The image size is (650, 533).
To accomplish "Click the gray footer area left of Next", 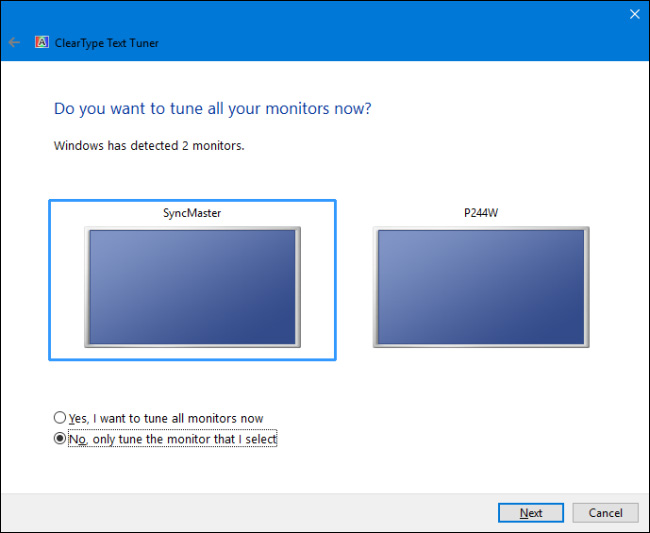I will pyautogui.click(x=250, y=513).
